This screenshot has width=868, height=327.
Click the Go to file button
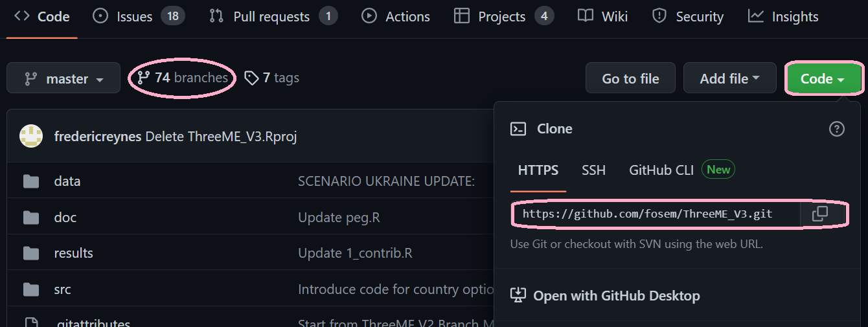[630, 78]
